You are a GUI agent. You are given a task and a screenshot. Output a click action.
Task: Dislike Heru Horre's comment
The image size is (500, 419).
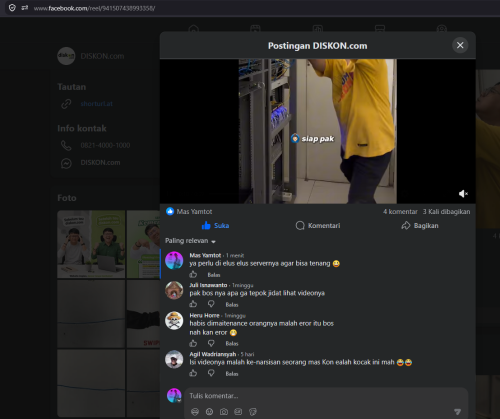pyautogui.click(x=211, y=343)
